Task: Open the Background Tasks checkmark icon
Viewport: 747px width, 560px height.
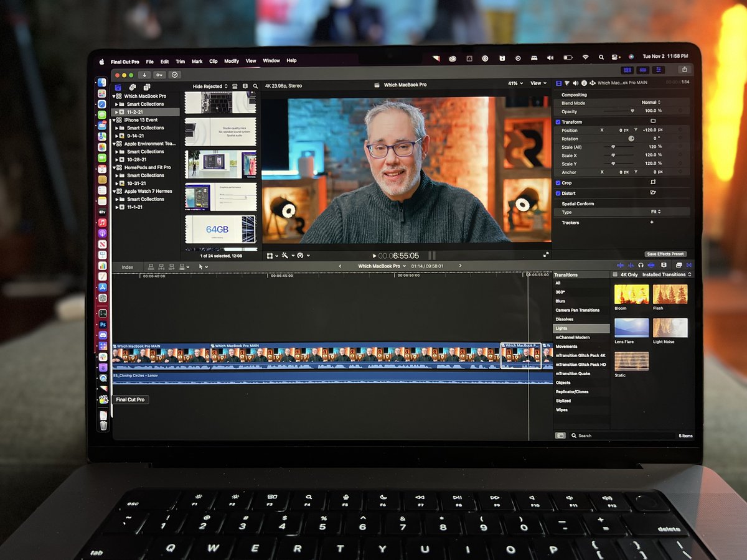Action: (175, 75)
